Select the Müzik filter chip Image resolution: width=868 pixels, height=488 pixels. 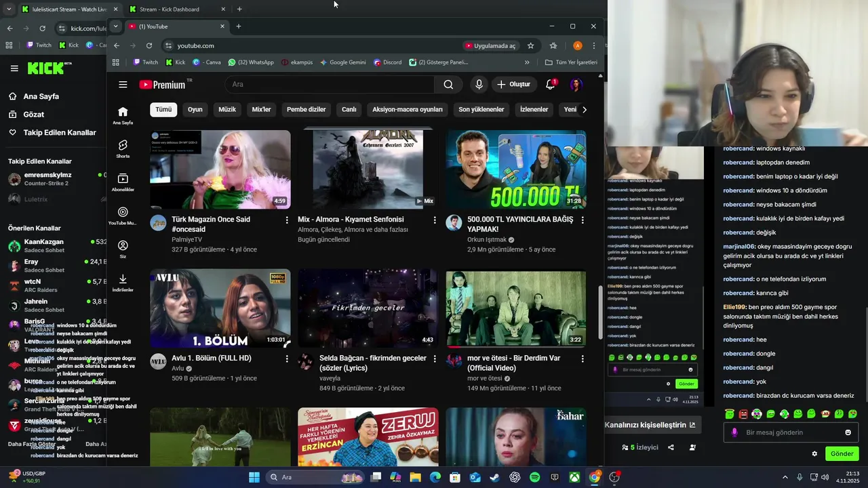pos(227,109)
